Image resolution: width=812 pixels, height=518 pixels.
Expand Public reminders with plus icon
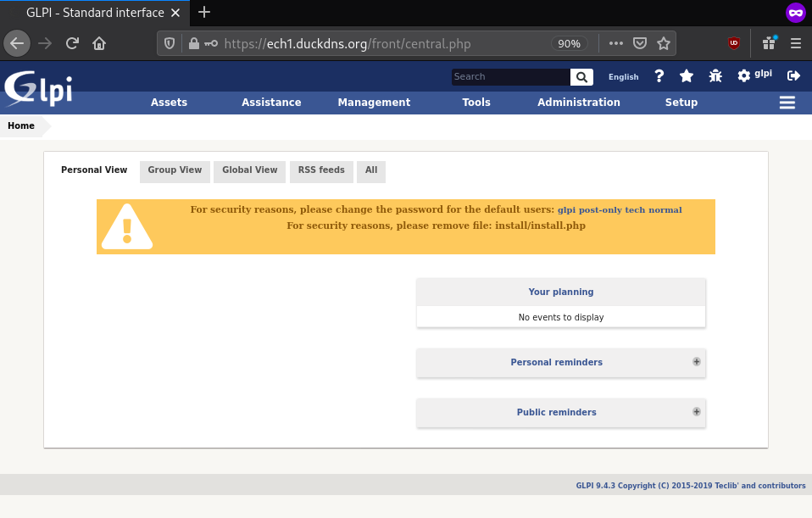click(x=697, y=411)
